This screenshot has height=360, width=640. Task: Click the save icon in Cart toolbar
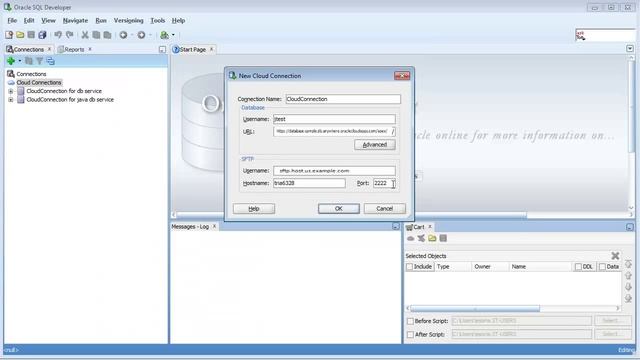click(443, 238)
